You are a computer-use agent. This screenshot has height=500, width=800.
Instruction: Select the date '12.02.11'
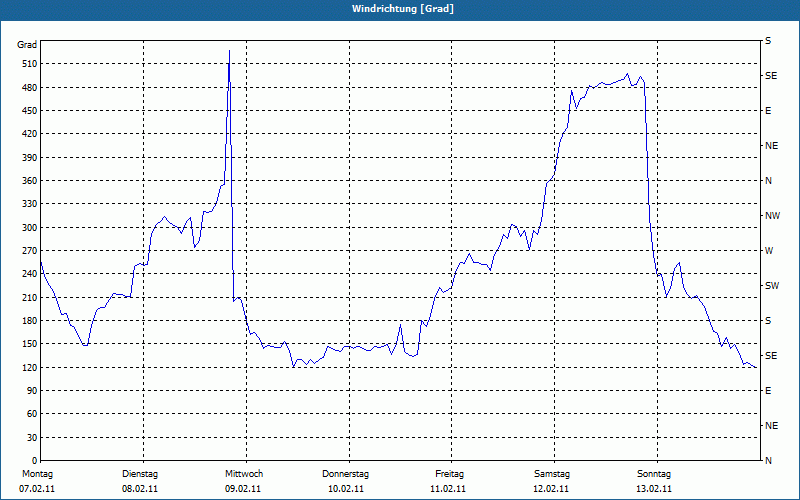551,489
